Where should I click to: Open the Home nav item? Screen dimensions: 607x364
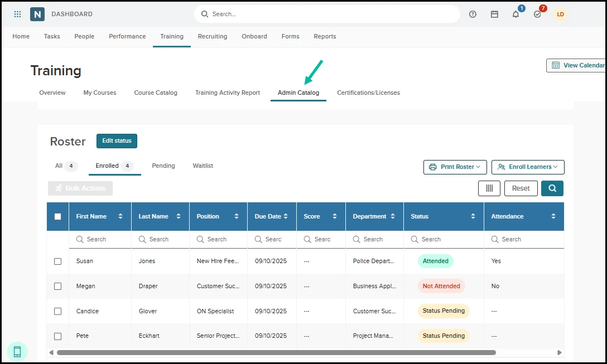(x=21, y=36)
